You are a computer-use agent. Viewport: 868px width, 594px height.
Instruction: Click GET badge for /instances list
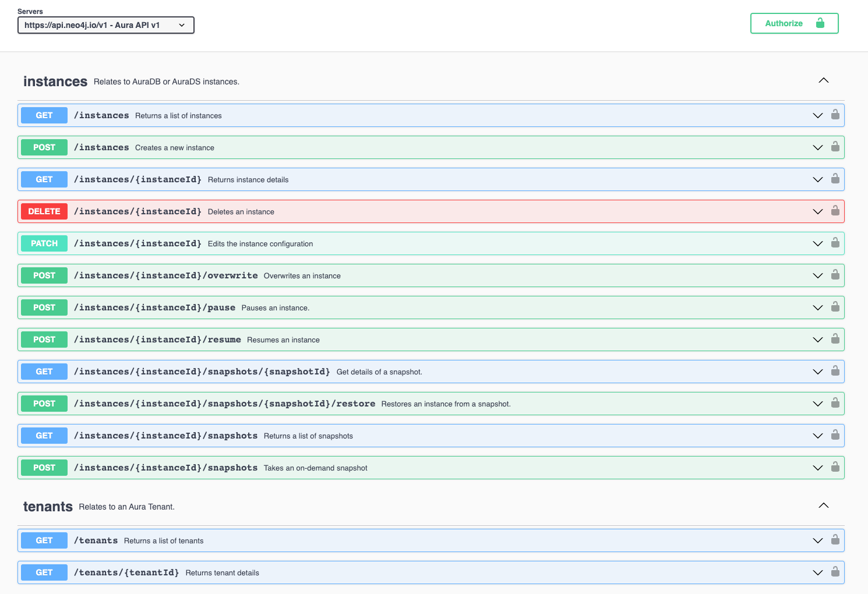pyautogui.click(x=44, y=115)
